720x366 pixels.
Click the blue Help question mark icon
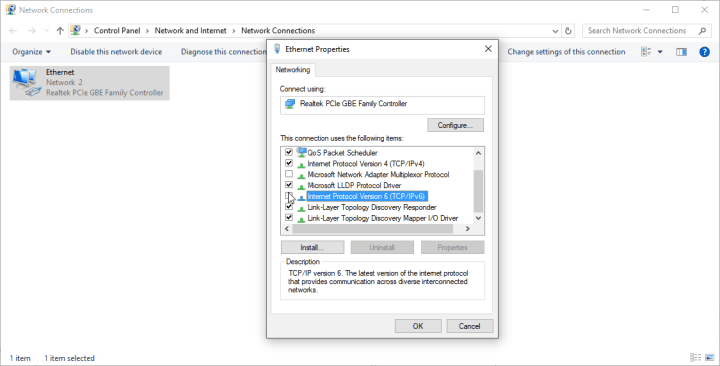(704, 52)
